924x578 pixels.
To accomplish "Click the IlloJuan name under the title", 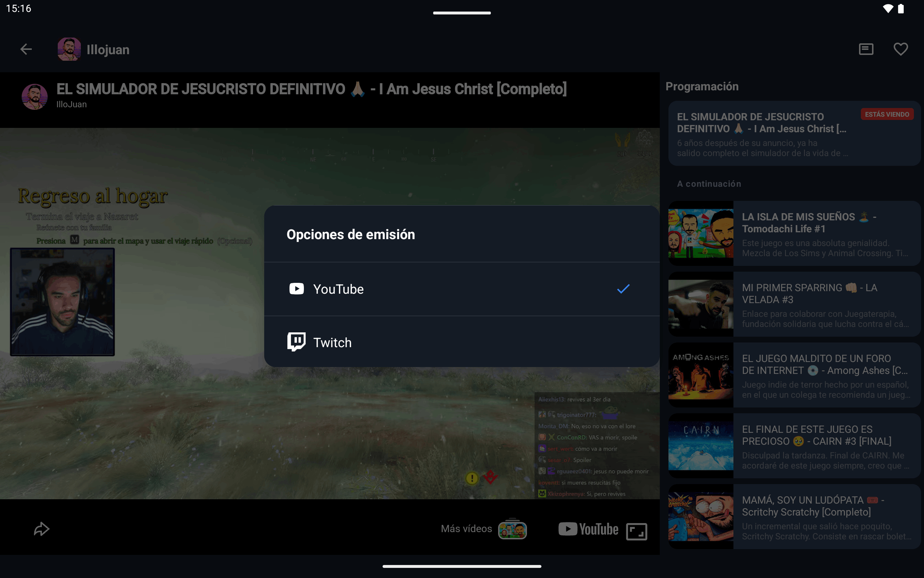I will [71, 104].
